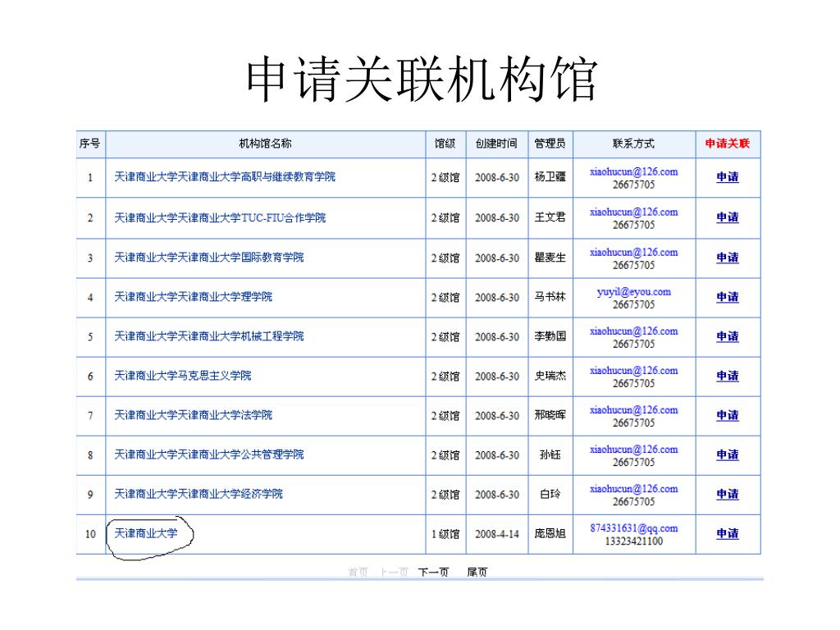Click the disabled 上一页 previous page link
Viewport: 840px width, 630px height.
coord(395,572)
